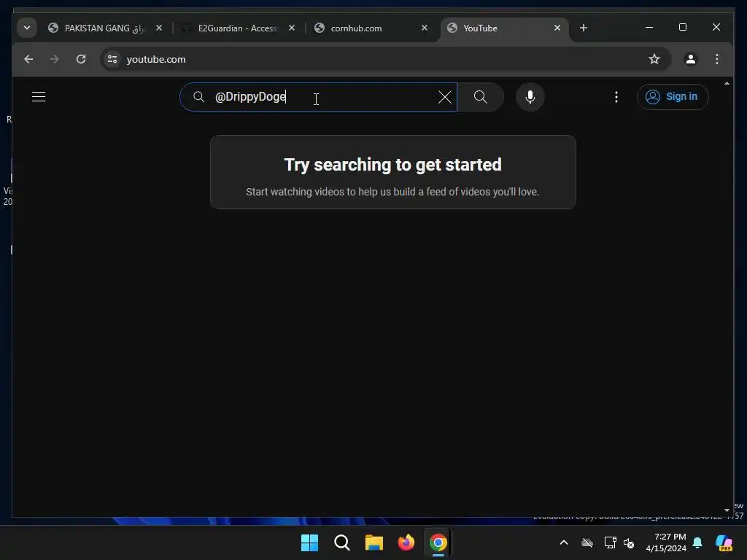
Task: Go back to the previous page
Action: click(x=28, y=59)
